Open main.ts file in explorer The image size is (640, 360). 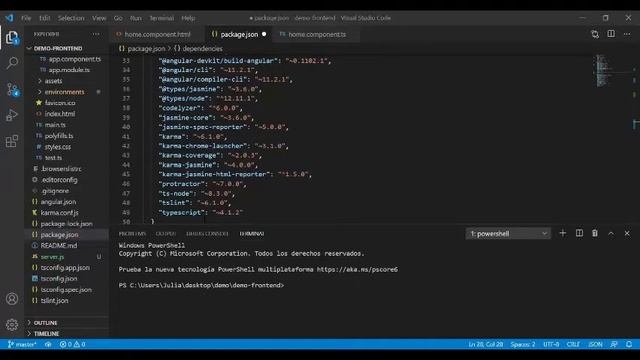click(x=55, y=125)
